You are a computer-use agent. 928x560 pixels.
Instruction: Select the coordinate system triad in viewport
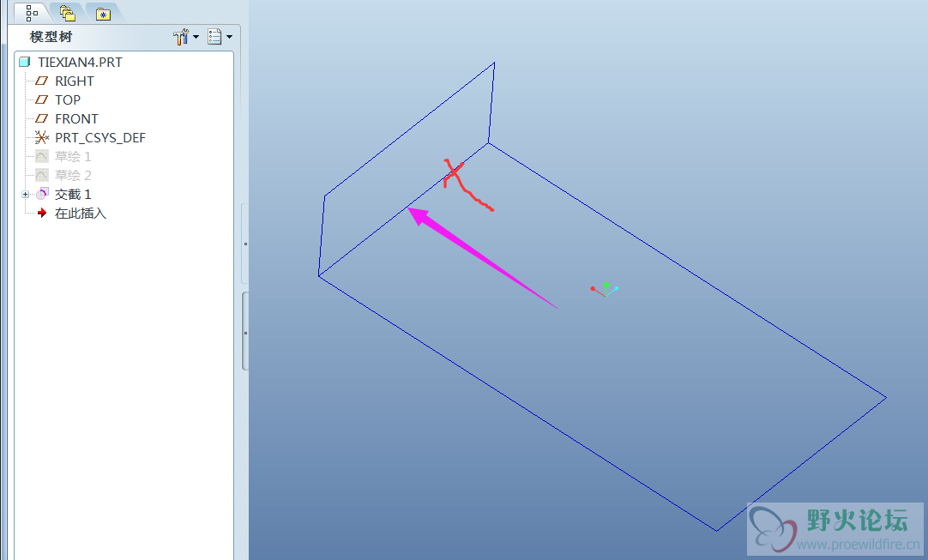[x=605, y=289]
